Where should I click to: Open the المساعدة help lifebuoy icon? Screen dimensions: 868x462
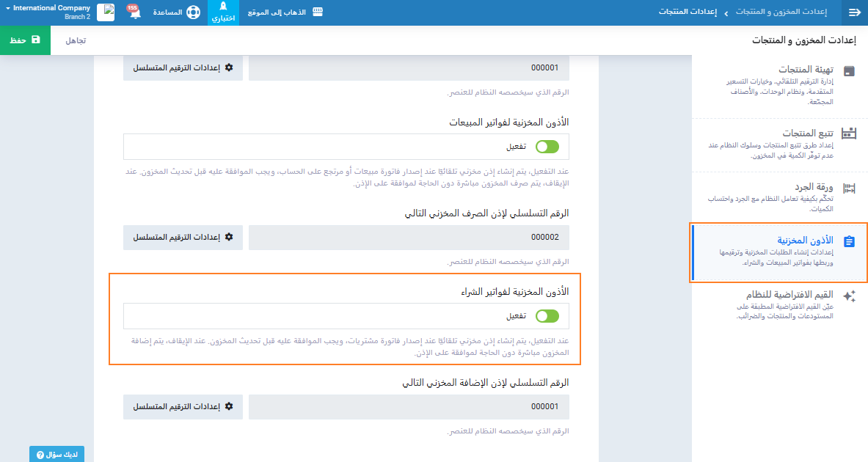pos(193,12)
